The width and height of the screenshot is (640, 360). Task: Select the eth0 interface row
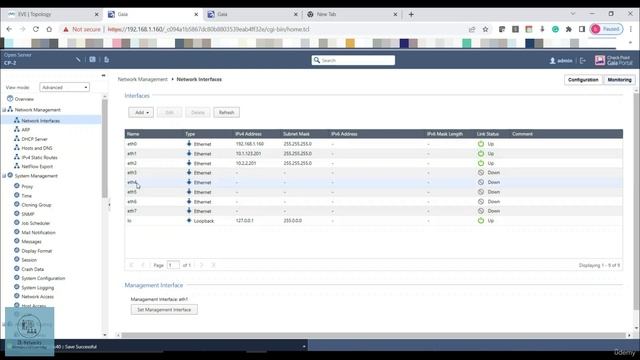tap(373, 144)
